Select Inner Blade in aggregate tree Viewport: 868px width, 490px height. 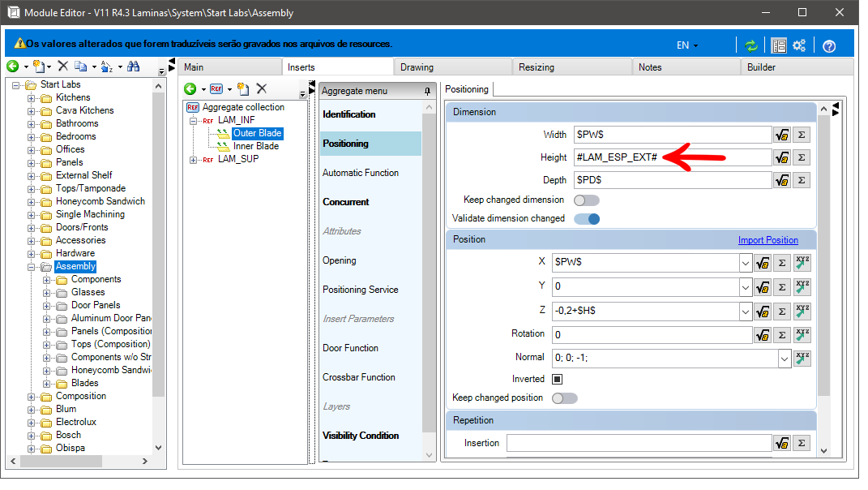point(256,146)
